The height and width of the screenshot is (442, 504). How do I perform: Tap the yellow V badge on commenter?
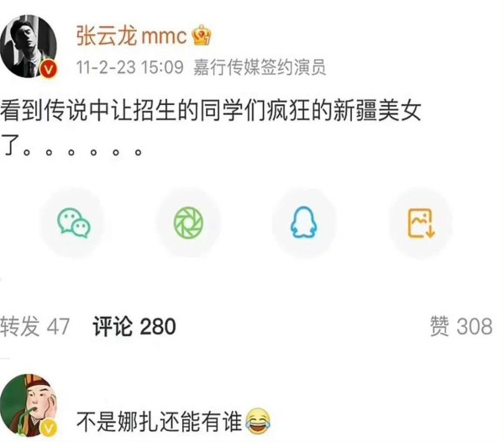coord(48,428)
